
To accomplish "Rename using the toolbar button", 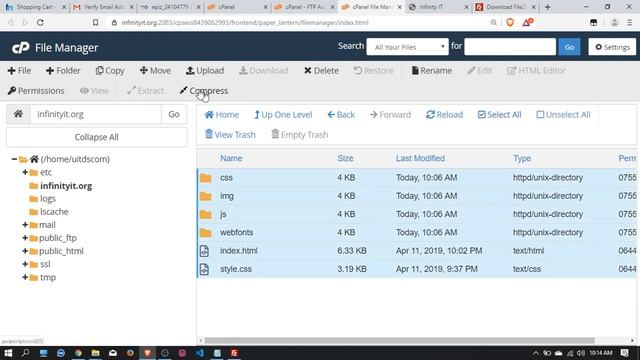I will [432, 71].
